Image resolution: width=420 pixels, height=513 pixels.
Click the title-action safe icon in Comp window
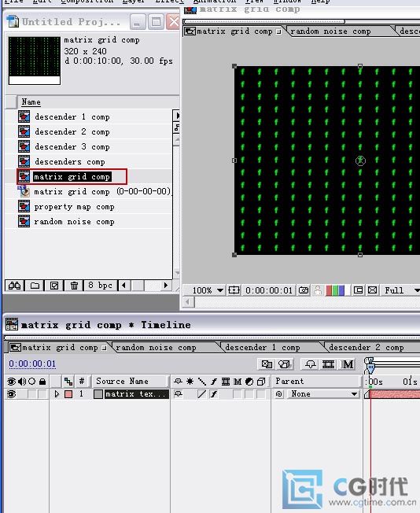pyautogui.click(x=234, y=290)
